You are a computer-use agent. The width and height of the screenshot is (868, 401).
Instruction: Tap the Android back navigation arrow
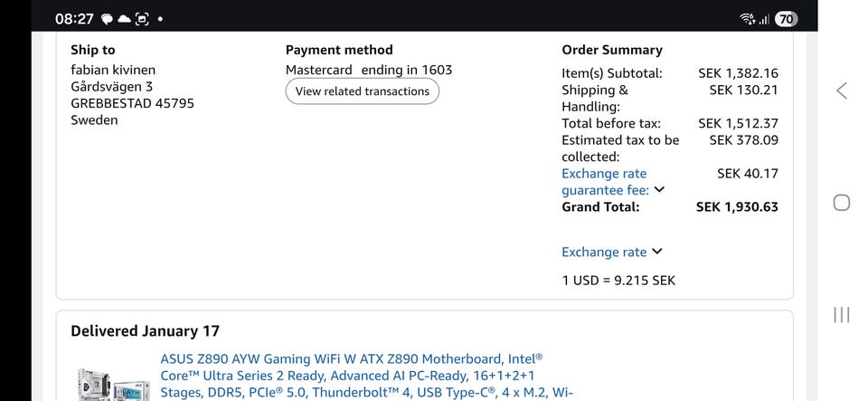(x=841, y=91)
